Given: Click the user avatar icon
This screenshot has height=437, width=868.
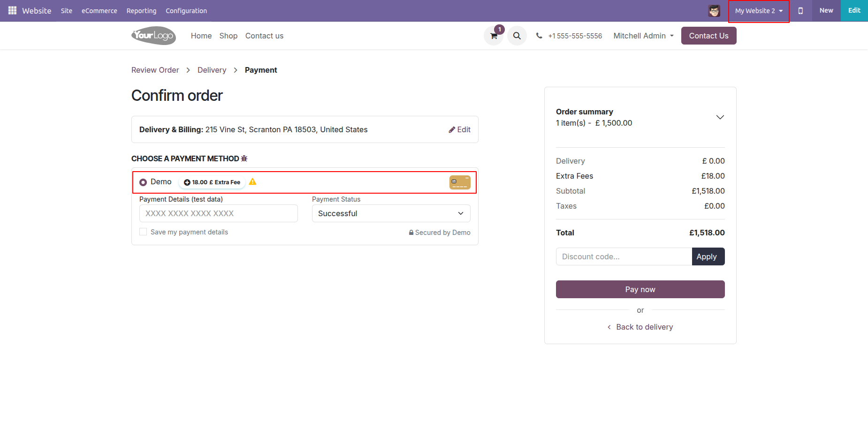Looking at the screenshot, I should (714, 11).
